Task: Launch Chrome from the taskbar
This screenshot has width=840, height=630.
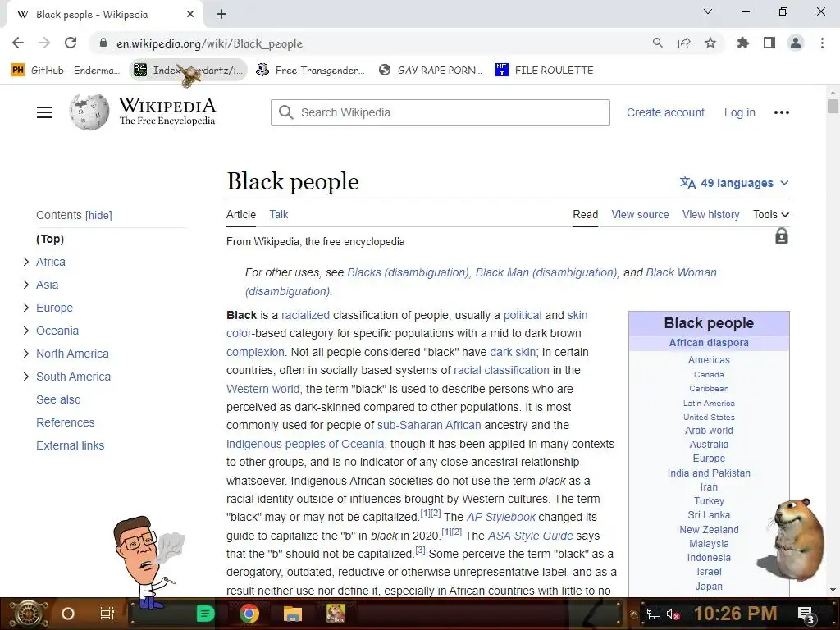Action: coord(249,614)
